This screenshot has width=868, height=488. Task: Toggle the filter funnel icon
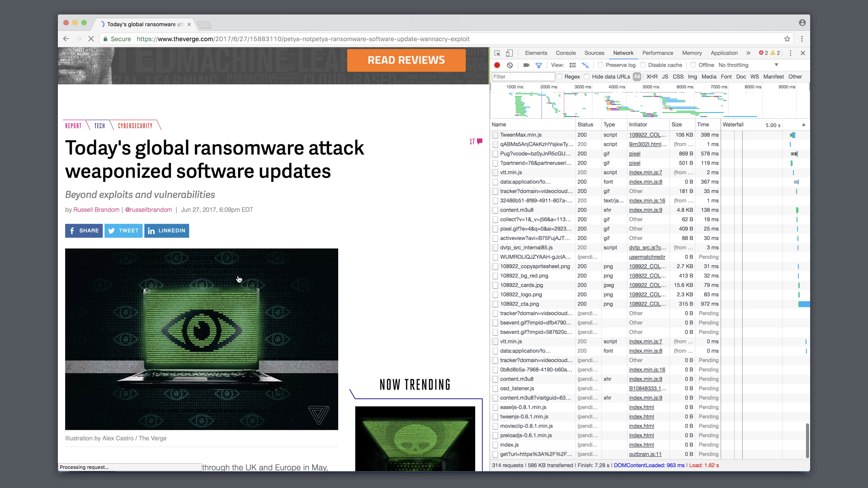pos(539,65)
